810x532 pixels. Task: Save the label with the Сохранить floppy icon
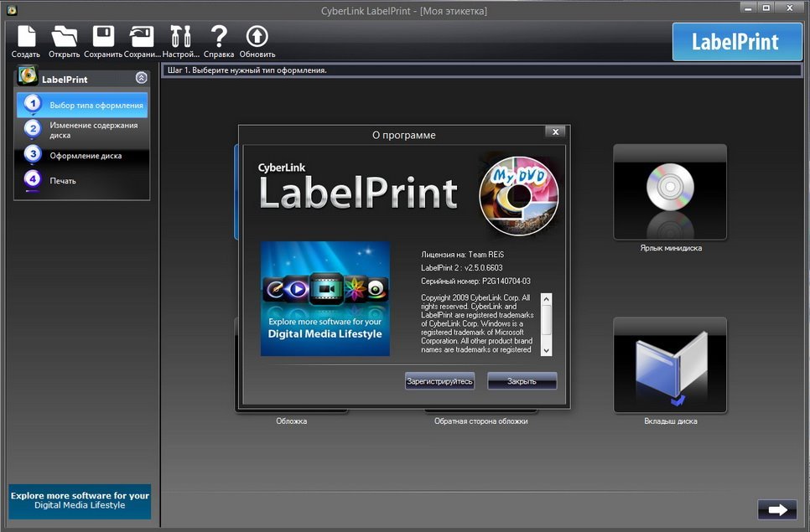(103, 37)
